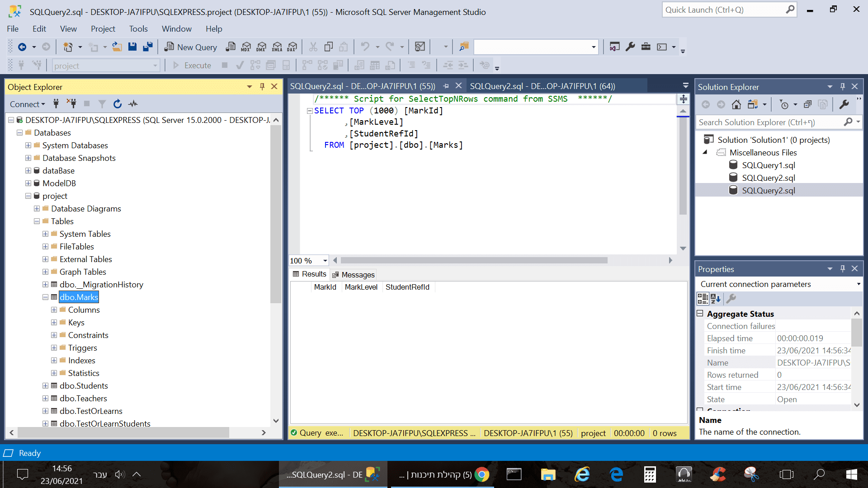Screen dimensions: 868x488
Task: Click the query editor horizontal scrollbar
Action: tap(474, 261)
